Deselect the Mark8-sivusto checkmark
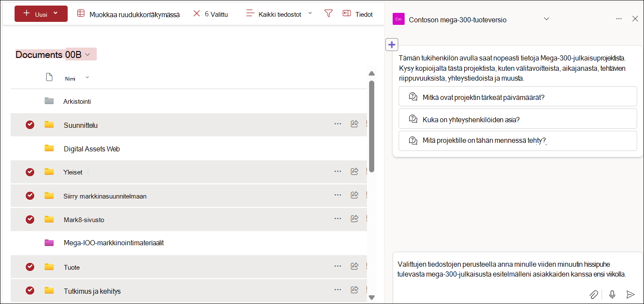This screenshot has height=304, width=644. pos(30,219)
